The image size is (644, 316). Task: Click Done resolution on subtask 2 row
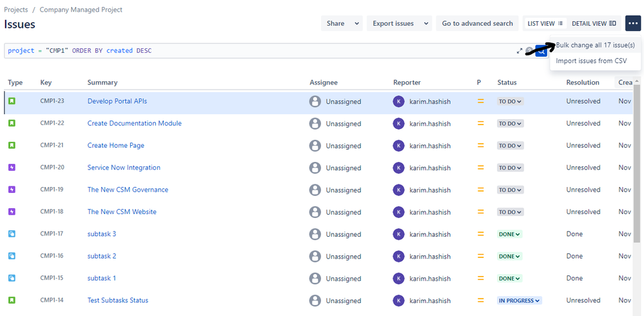[x=574, y=256]
